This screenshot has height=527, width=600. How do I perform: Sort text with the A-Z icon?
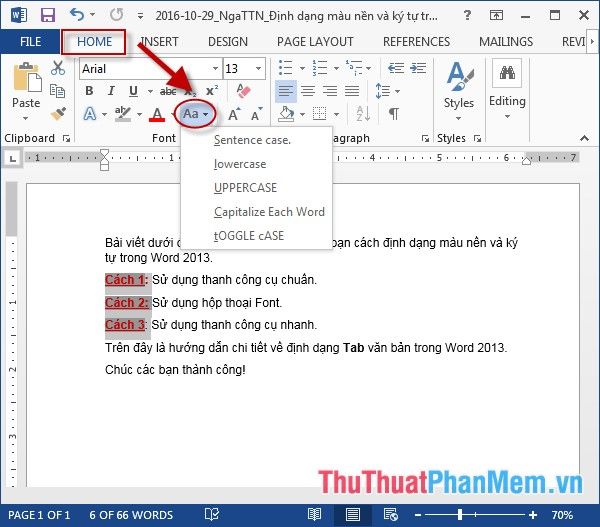(363, 114)
